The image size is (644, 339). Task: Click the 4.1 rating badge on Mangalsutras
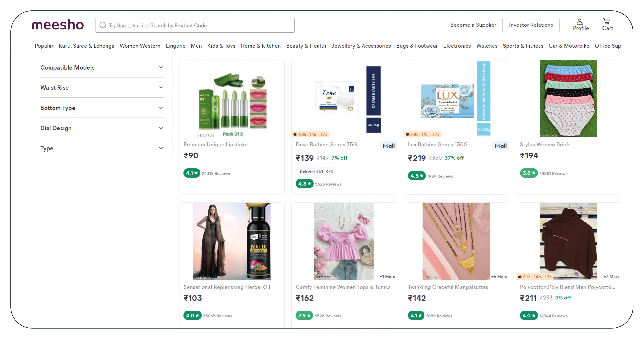416,316
